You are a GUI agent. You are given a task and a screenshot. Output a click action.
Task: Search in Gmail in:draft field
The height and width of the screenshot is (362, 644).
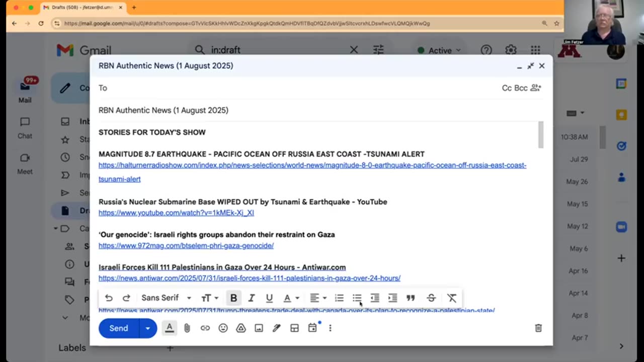coord(277,50)
